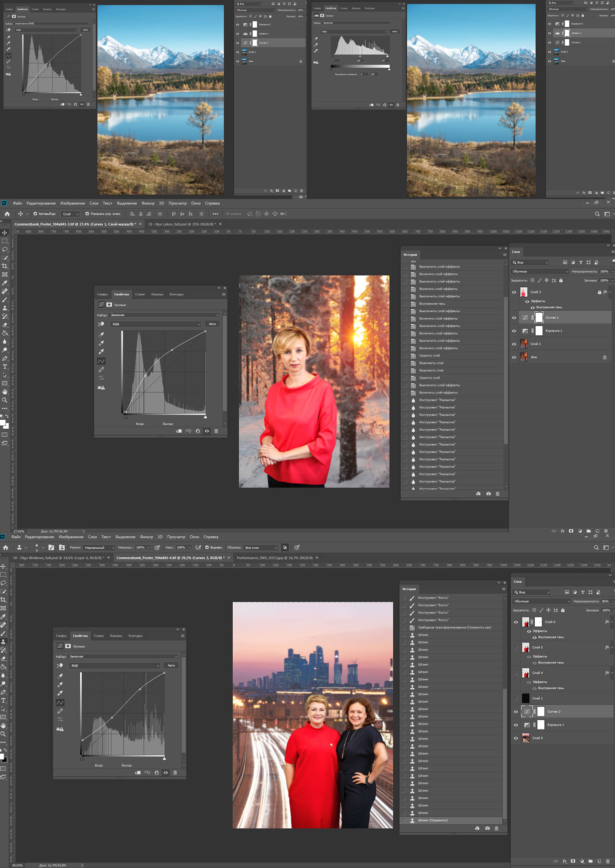Screen dimensions: 615x868
Task: Switch to the 32 - Ilya Lykov_full.psd tab
Action: (181, 224)
